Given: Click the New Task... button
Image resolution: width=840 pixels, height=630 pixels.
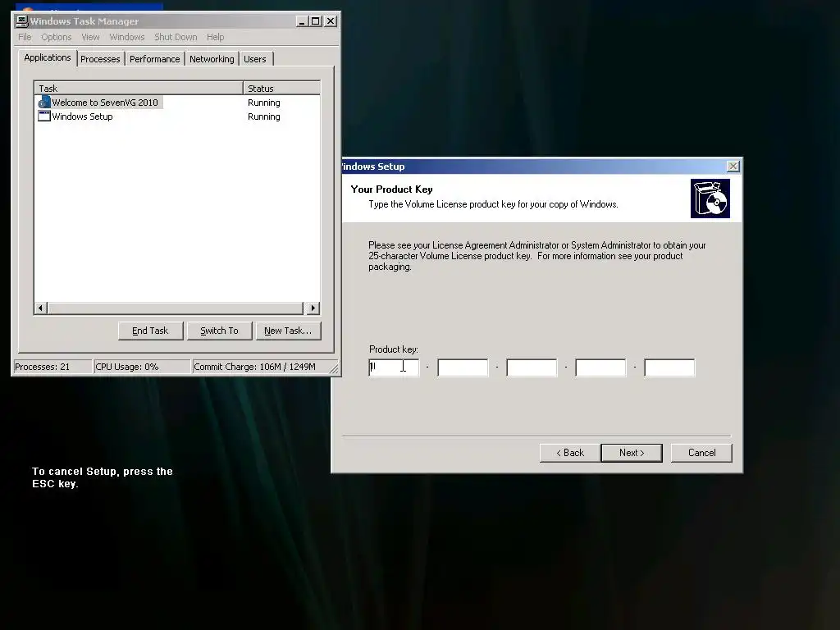Looking at the screenshot, I should click(x=288, y=331).
